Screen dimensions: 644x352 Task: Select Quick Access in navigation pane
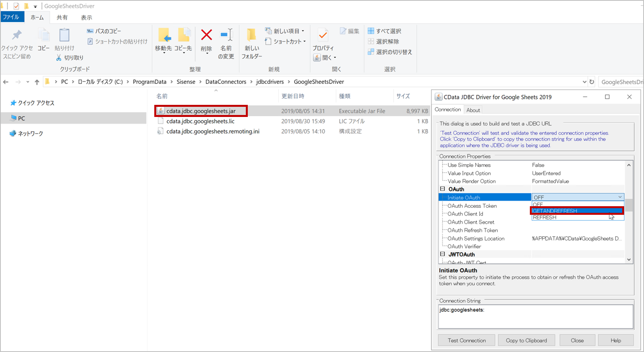tap(36, 103)
